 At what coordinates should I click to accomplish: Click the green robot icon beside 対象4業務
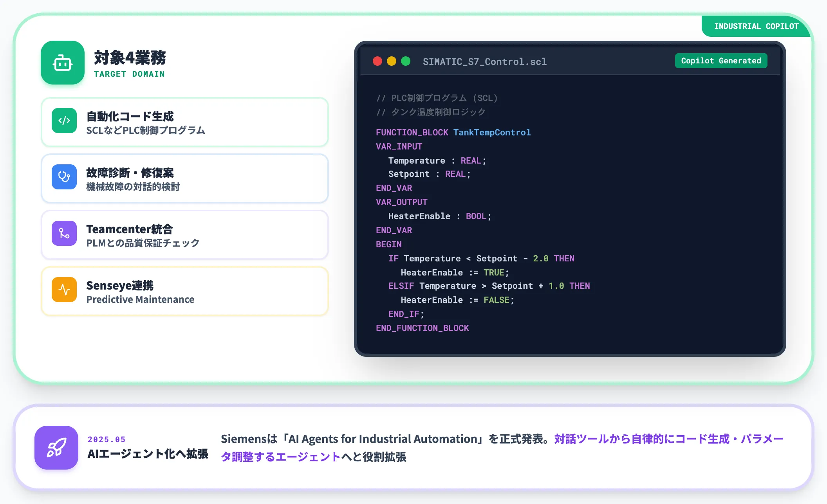pyautogui.click(x=63, y=63)
